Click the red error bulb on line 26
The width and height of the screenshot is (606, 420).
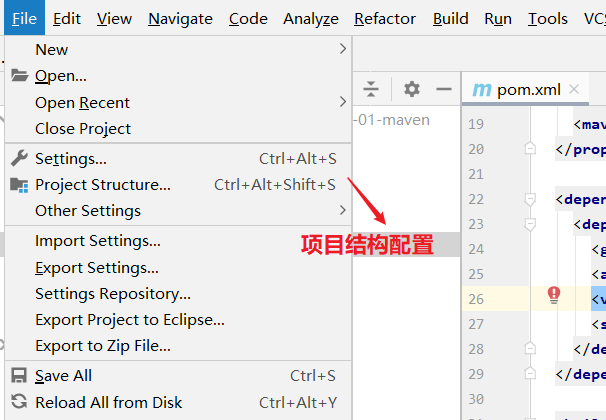click(x=554, y=294)
